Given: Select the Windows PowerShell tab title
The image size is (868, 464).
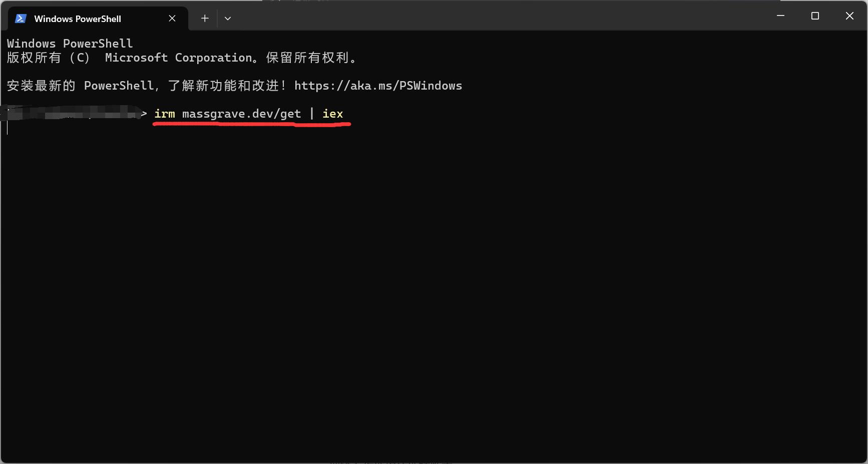Looking at the screenshot, I should [78, 19].
